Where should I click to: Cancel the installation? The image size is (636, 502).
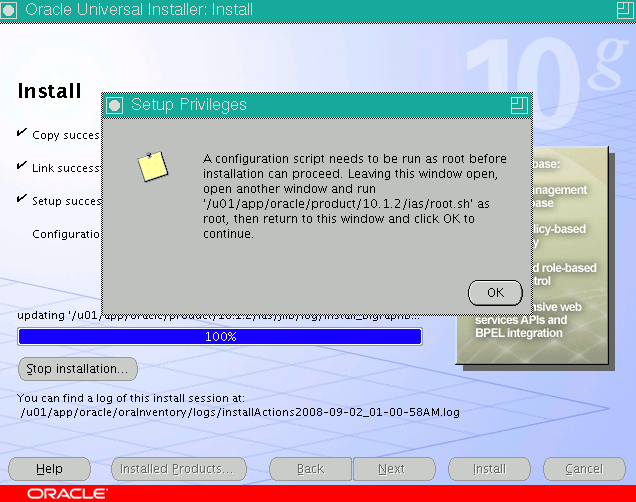click(584, 469)
